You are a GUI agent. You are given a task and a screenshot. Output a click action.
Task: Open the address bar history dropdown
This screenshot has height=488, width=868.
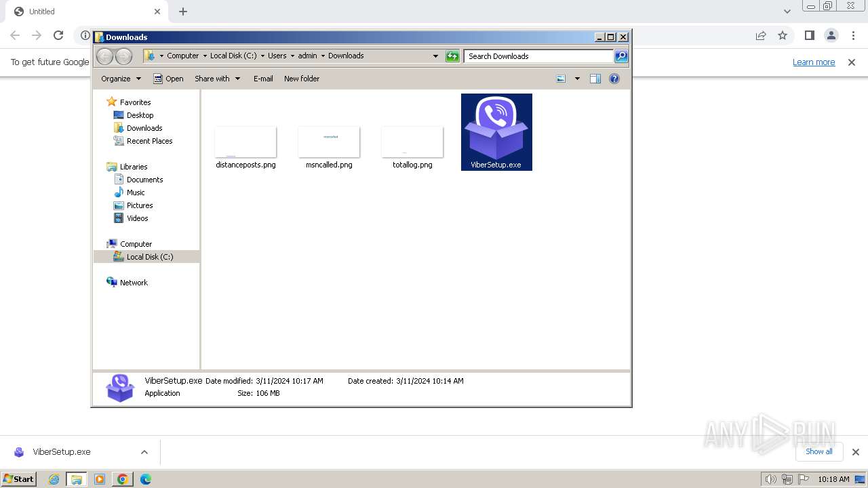point(435,56)
